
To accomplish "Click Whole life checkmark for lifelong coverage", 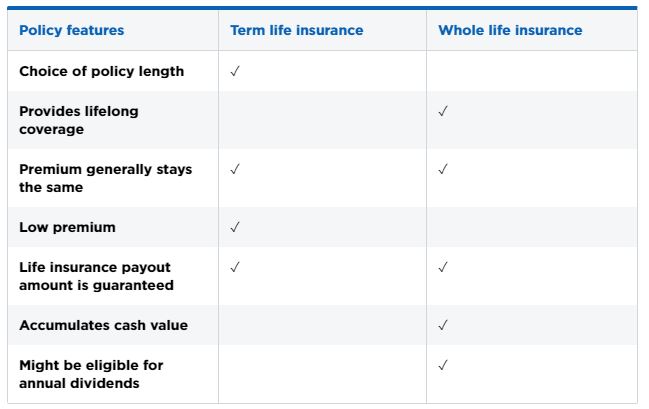I will click(x=443, y=111).
